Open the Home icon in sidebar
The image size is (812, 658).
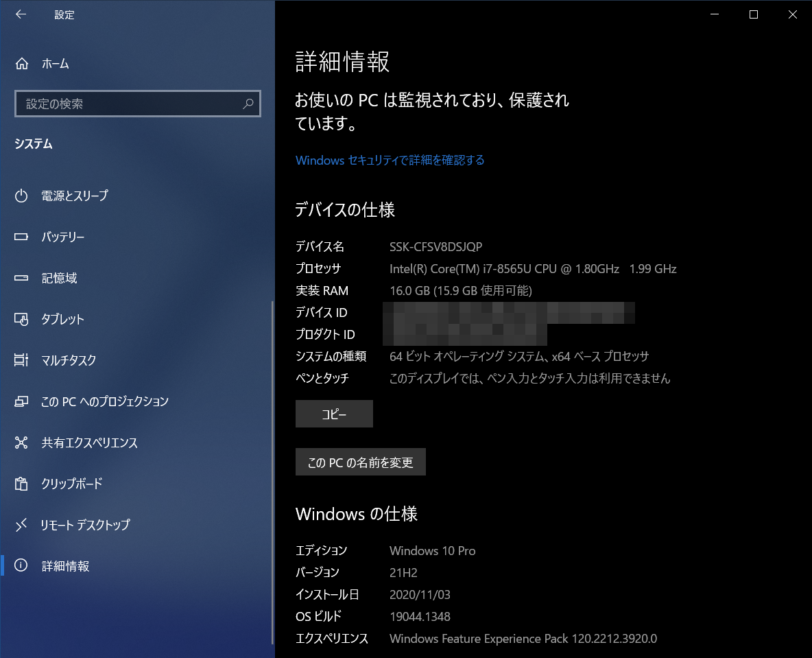point(22,64)
